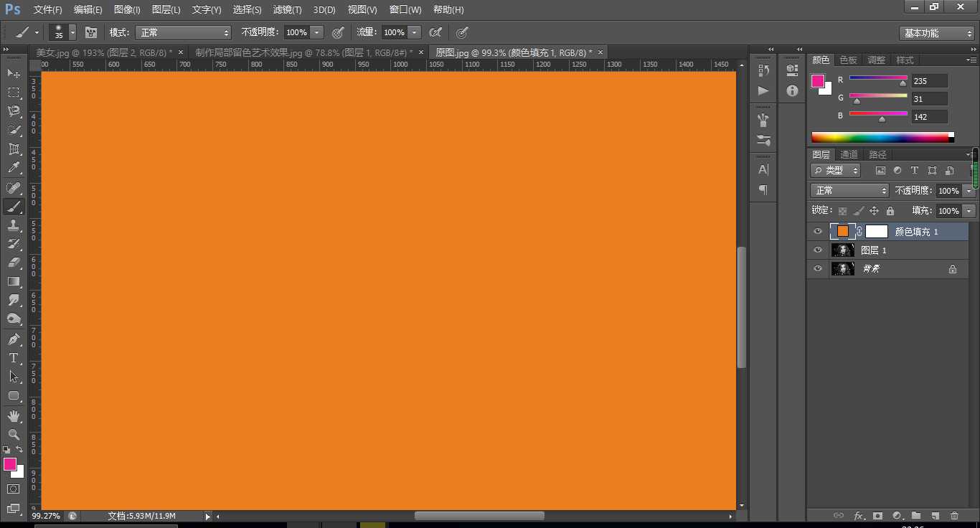Open the 图像(I) menu

pyautogui.click(x=127, y=10)
